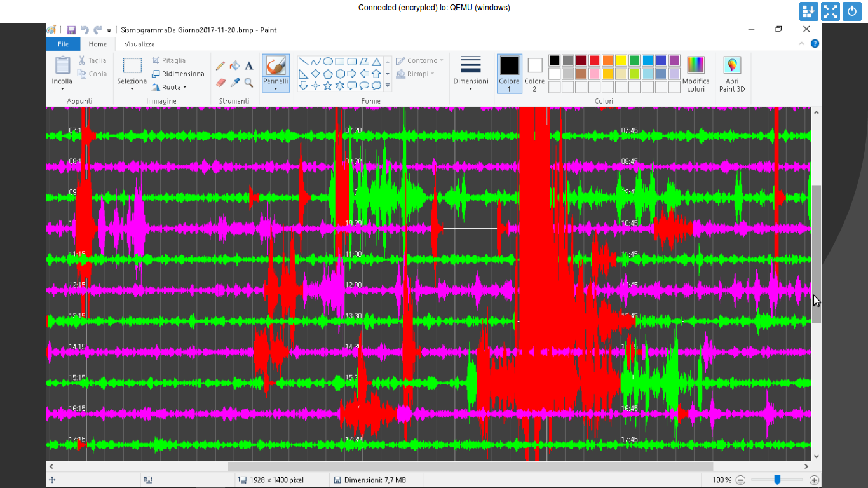Select the Magnifier tool

click(249, 83)
